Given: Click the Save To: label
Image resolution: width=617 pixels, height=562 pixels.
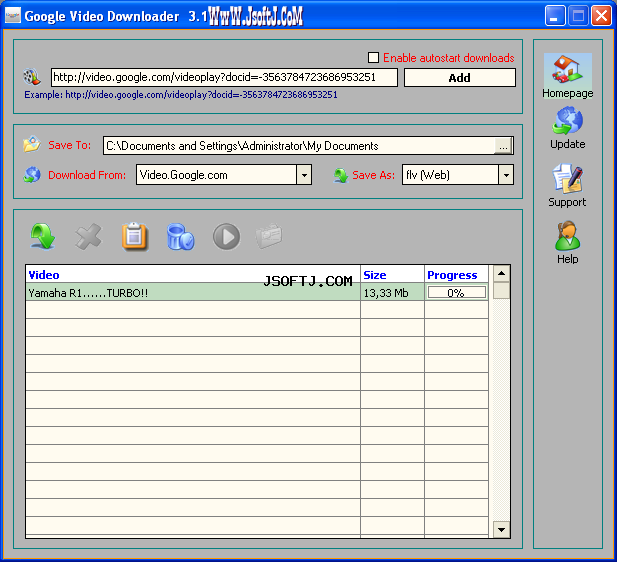Looking at the screenshot, I should point(70,145).
